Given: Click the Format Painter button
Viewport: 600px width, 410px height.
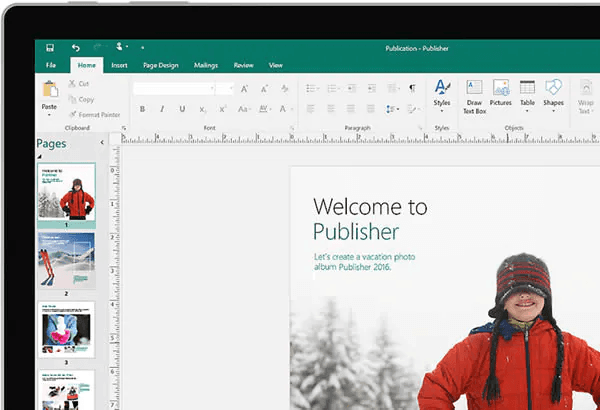Looking at the screenshot, I should click(95, 114).
